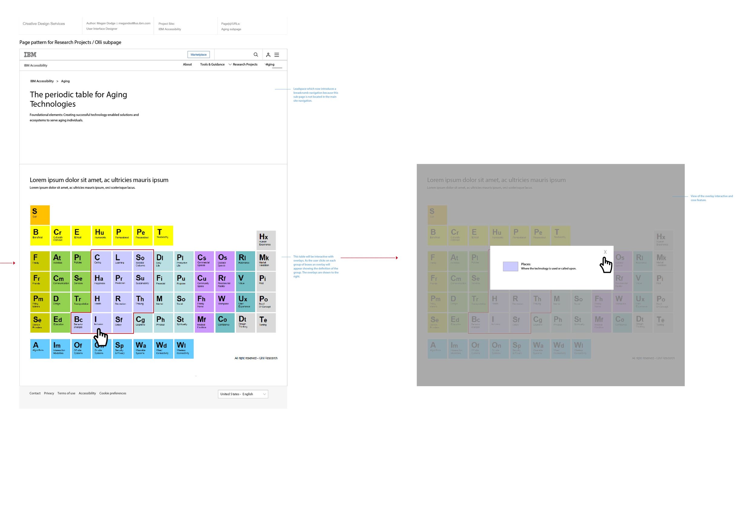Click the Fi Financial tile in main table

(163, 282)
